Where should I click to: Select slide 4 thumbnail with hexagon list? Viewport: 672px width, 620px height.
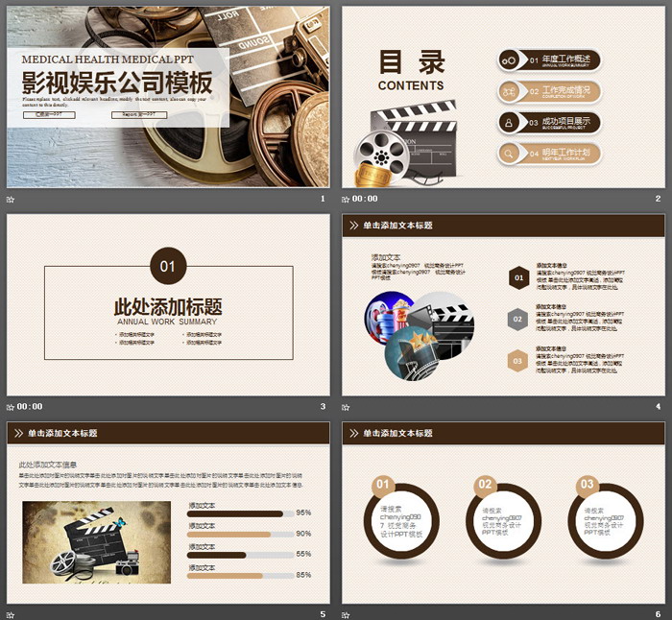tap(503, 304)
